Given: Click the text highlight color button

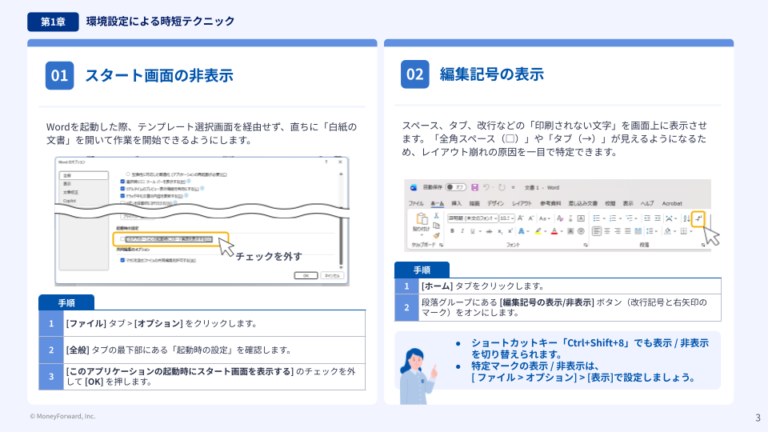Looking at the screenshot, I should click(538, 231).
